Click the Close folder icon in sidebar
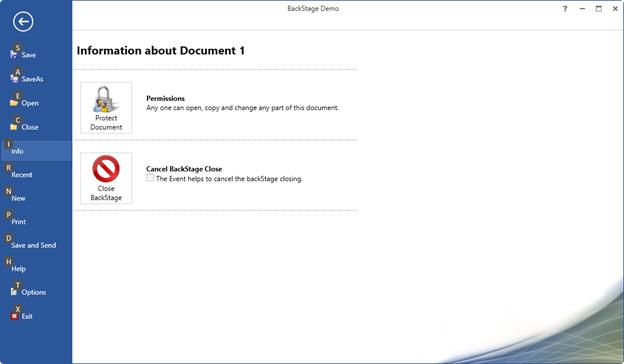Screen dimensions: 624x364 (14, 127)
